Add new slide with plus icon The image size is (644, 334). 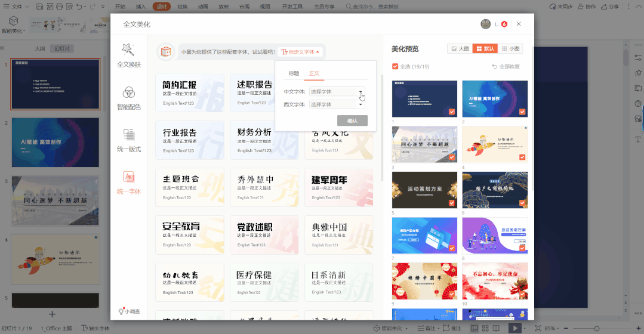coord(52,314)
